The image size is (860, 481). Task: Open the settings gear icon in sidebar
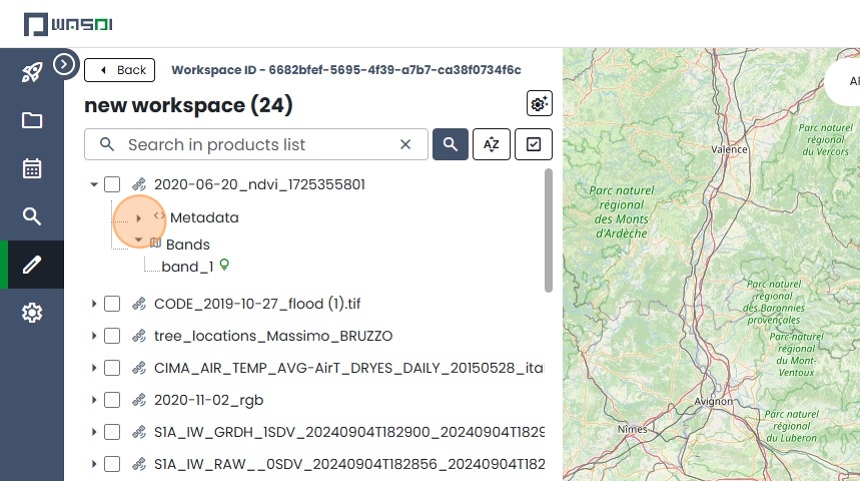[x=32, y=313]
